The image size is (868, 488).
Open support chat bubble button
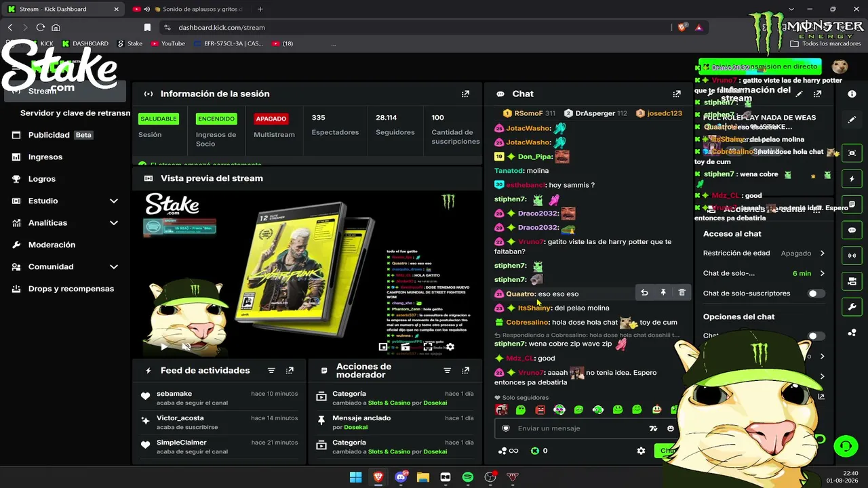coord(846,446)
